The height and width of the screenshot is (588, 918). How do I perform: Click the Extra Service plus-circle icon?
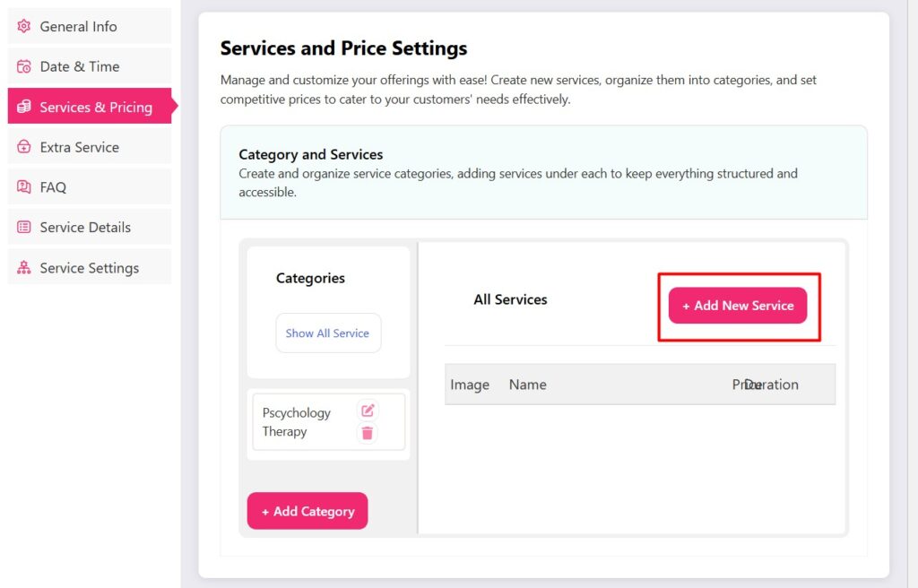click(24, 146)
